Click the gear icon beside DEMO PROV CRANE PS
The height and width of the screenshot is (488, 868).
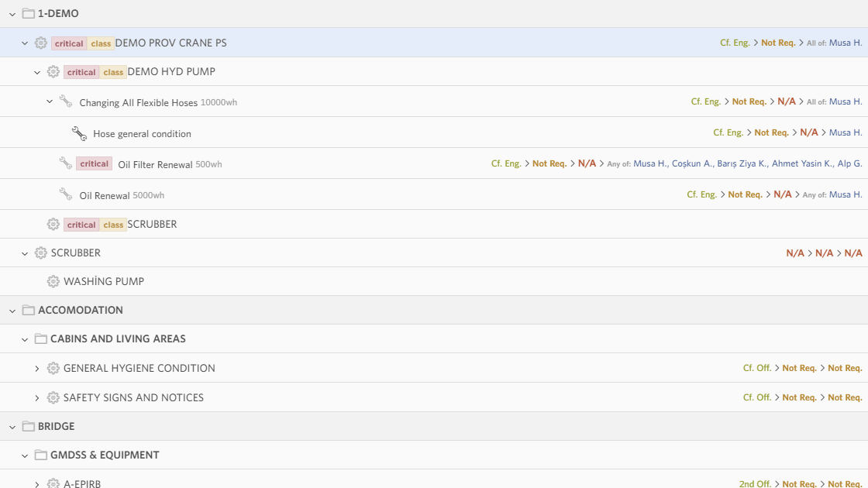(41, 43)
